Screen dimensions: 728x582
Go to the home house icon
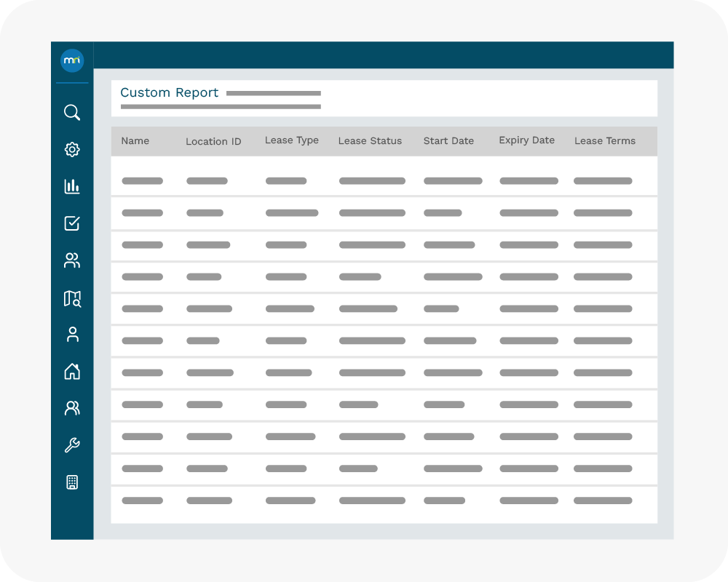click(72, 372)
